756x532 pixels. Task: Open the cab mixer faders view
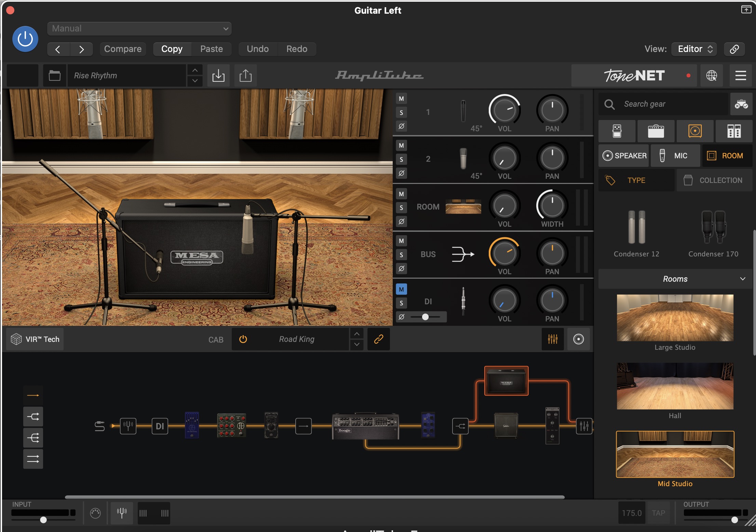(x=553, y=339)
